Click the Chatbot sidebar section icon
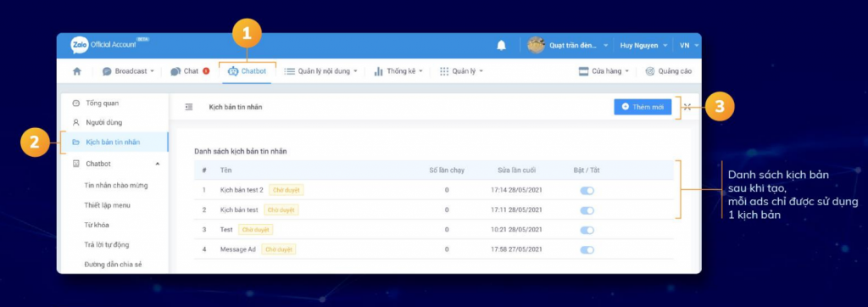 76,164
